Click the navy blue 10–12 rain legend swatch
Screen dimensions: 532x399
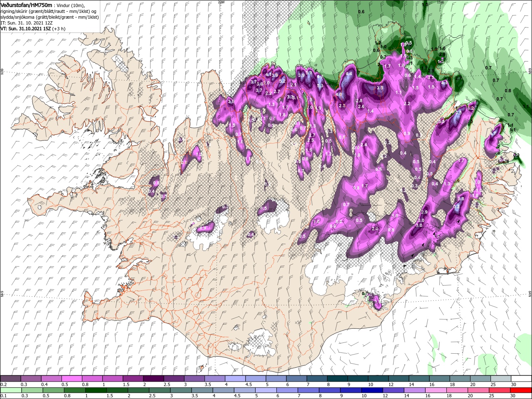pyautogui.click(x=372, y=390)
